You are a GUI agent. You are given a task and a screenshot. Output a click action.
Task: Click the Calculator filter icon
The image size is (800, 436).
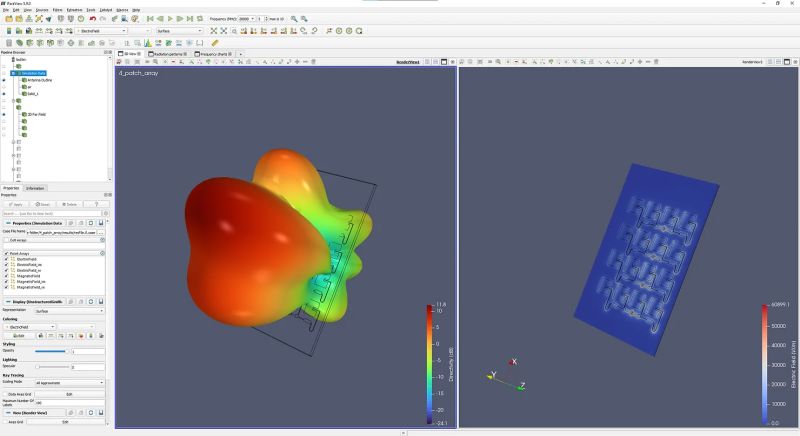[x=9, y=43]
